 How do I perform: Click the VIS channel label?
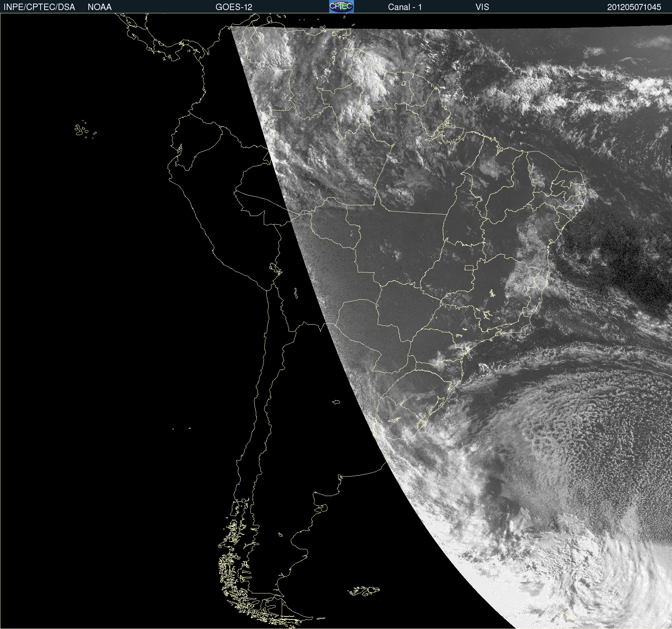pyautogui.click(x=482, y=7)
